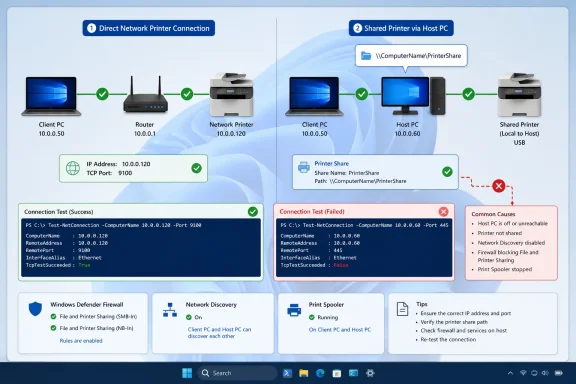The height and width of the screenshot is (384, 576).
Task: Open Microsoft Edge from the taskbar
Action: (320, 373)
